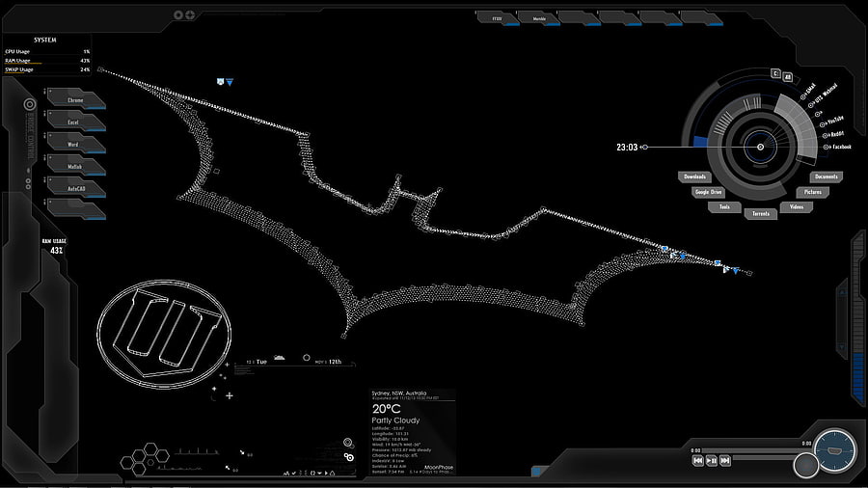
Task: Open the Videos folder button
Action: click(x=796, y=207)
